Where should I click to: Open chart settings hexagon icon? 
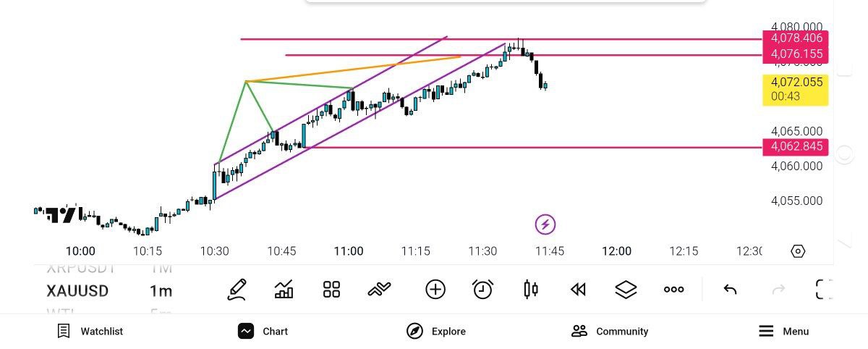click(798, 251)
